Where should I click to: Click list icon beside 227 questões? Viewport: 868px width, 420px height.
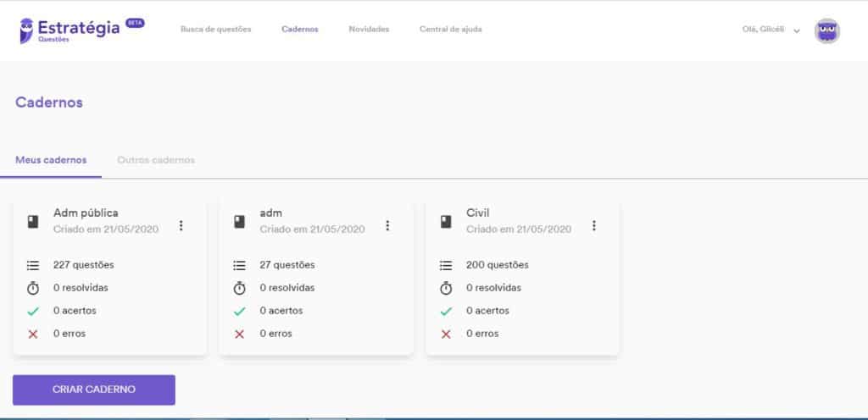coord(33,265)
